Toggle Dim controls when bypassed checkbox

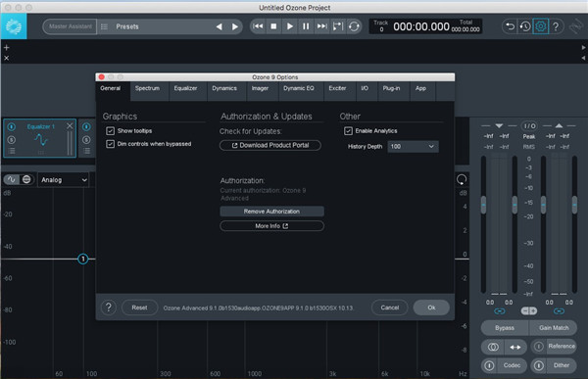click(110, 144)
